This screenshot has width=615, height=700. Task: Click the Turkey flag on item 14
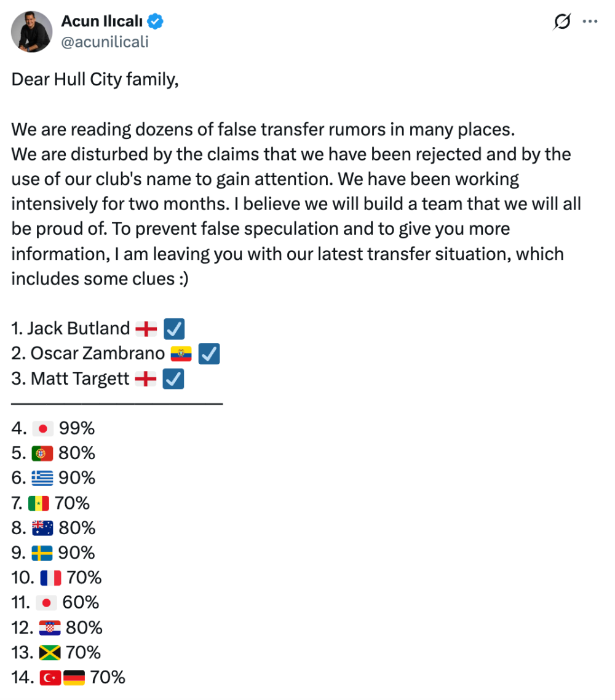[x=50, y=678]
